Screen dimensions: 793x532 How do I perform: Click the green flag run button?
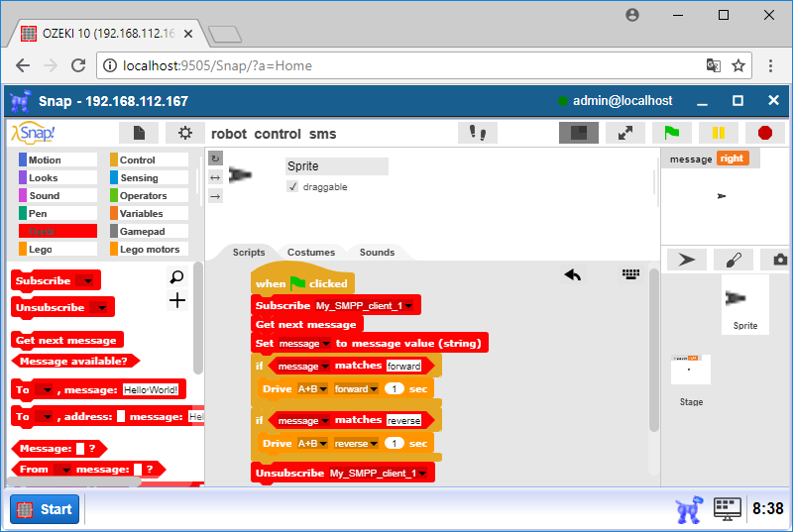[x=671, y=133]
